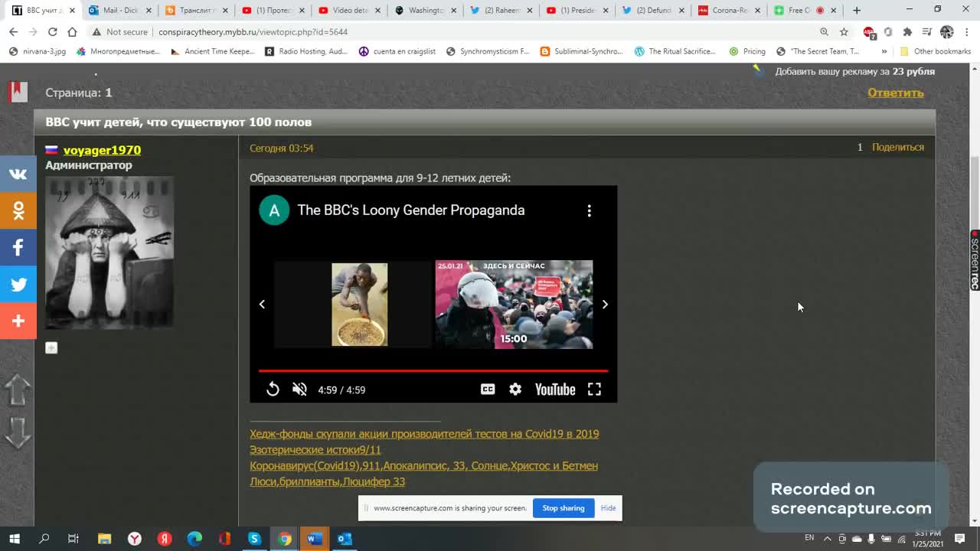Viewport: 980px width, 551px height.
Task: Share post via VK sidebar icon
Action: 18,174
